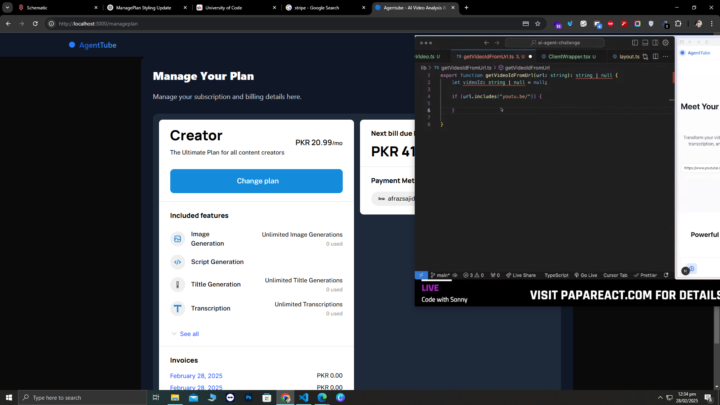Switch to University of Code browser tab

click(234, 8)
